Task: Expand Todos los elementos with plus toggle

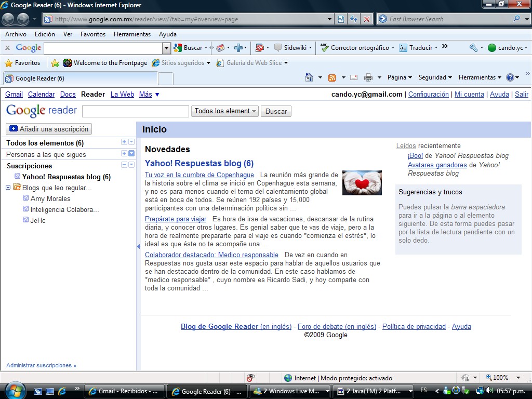Action: 124,142
